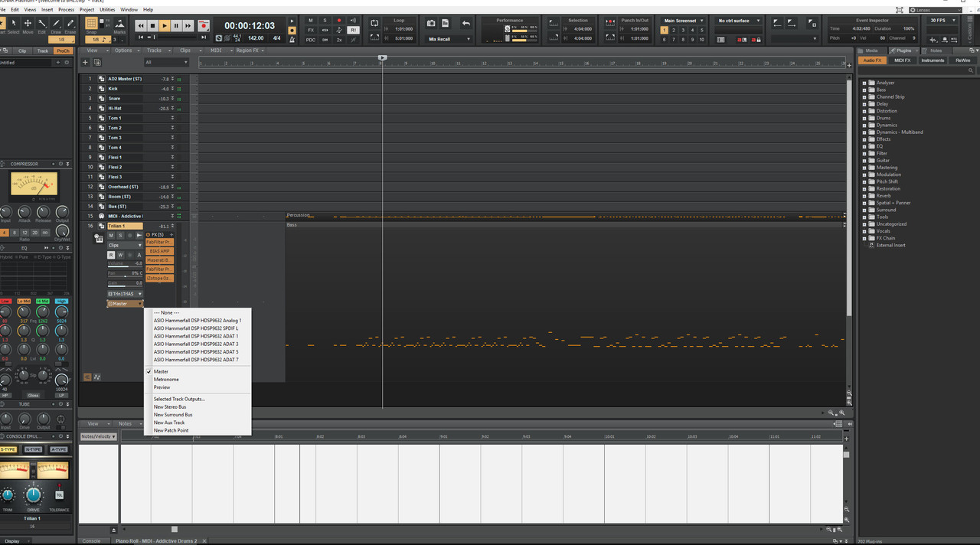Select the Erase tool
This screenshot has width=980, height=545.
point(70,25)
